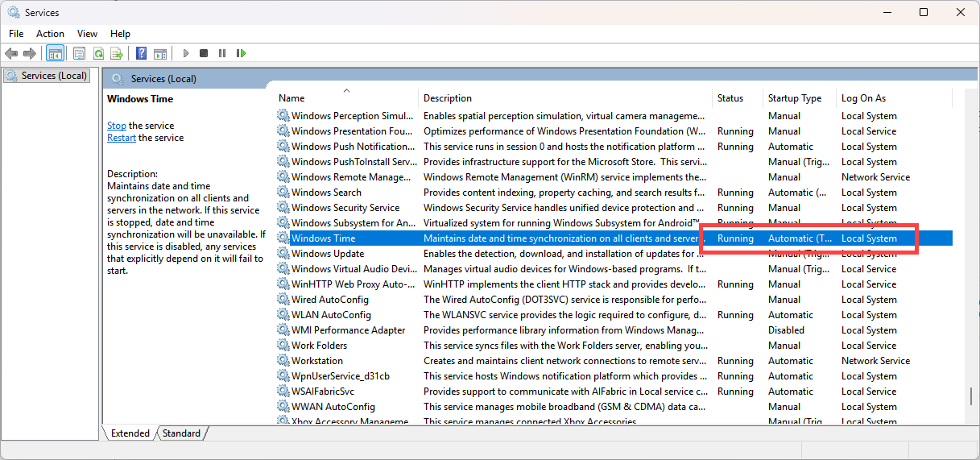The width and height of the screenshot is (980, 460).
Task: Sort by the Name column header
Action: tap(347, 98)
